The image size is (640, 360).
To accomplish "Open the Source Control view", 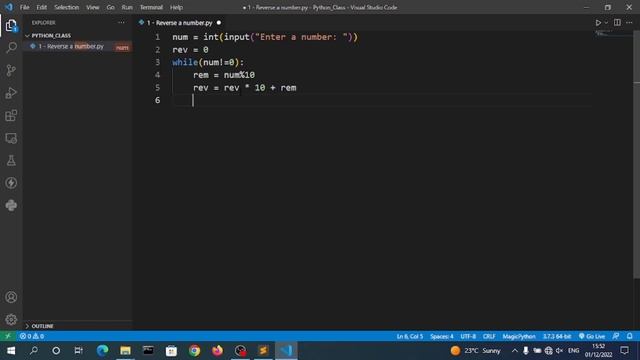I will coord(11,70).
